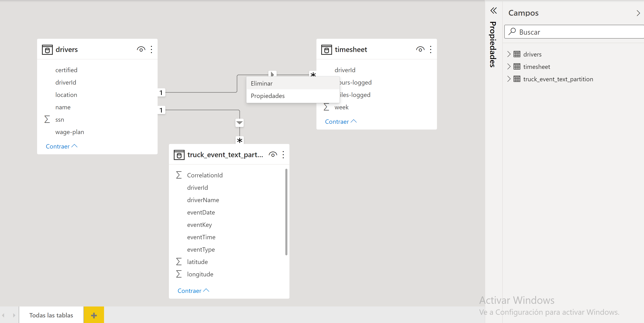
Task: Click sigma icon next to ssn
Action: tap(47, 119)
